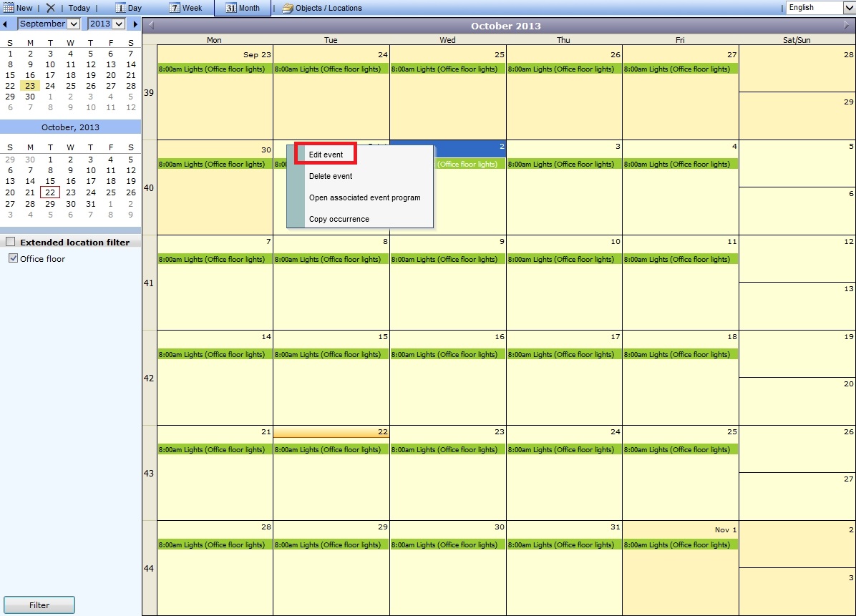The width and height of the screenshot is (856, 616).
Task: Select Copy occurrence in context menu
Action: pos(339,219)
